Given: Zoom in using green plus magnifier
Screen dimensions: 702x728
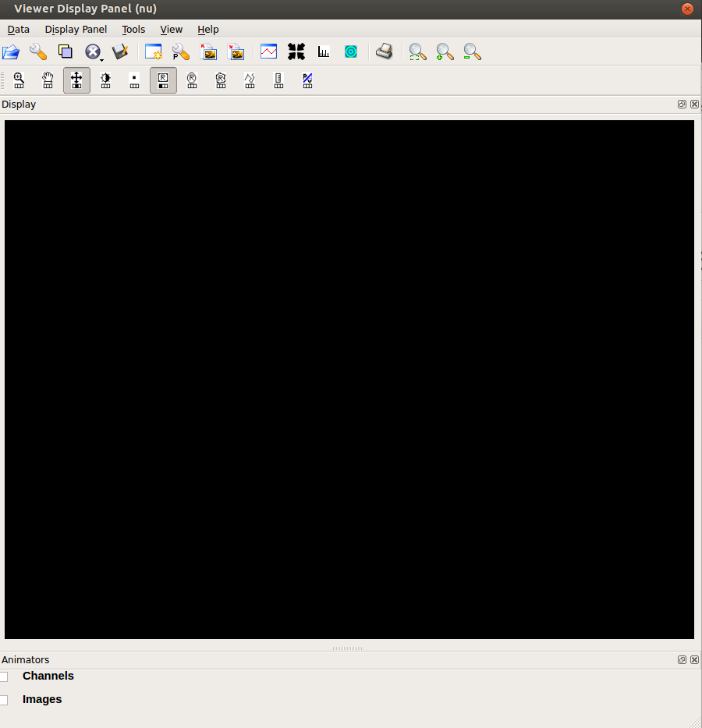Looking at the screenshot, I should coord(445,51).
